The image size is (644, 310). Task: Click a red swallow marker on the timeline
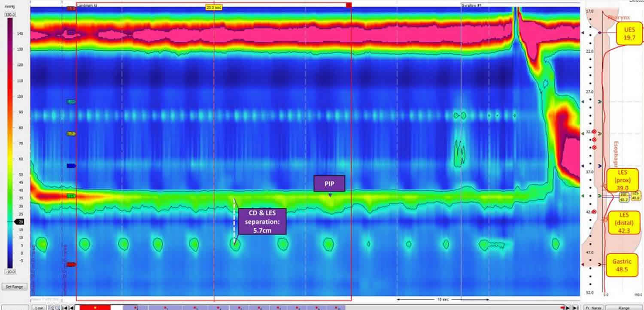(x=165, y=307)
